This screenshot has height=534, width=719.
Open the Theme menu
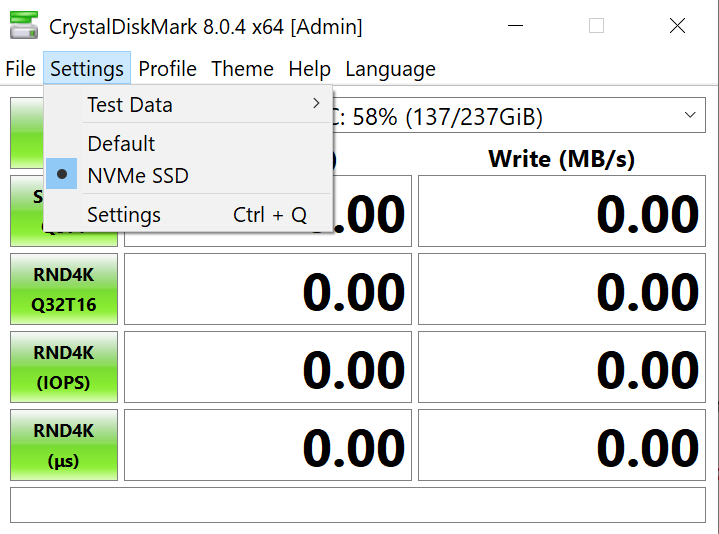[x=243, y=69]
